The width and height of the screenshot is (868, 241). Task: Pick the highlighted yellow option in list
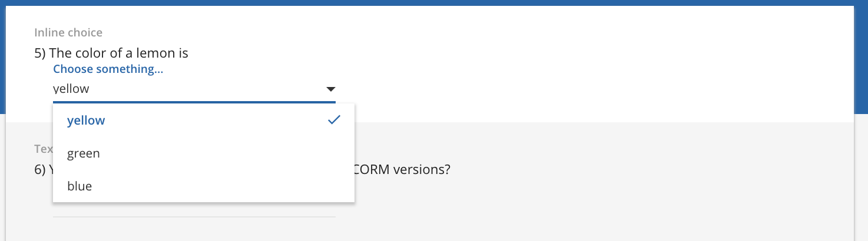pos(204,120)
